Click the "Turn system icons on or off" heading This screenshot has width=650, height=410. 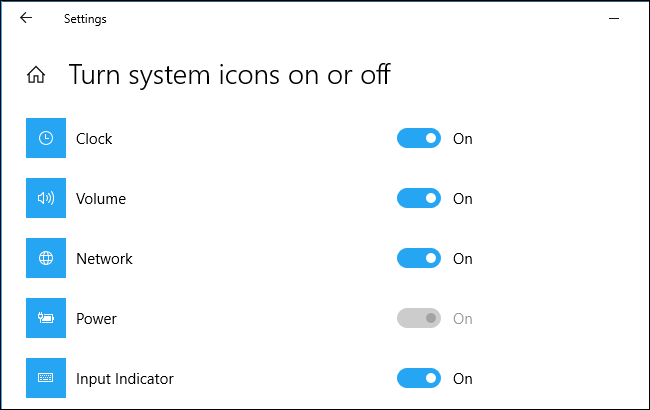tap(229, 75)
